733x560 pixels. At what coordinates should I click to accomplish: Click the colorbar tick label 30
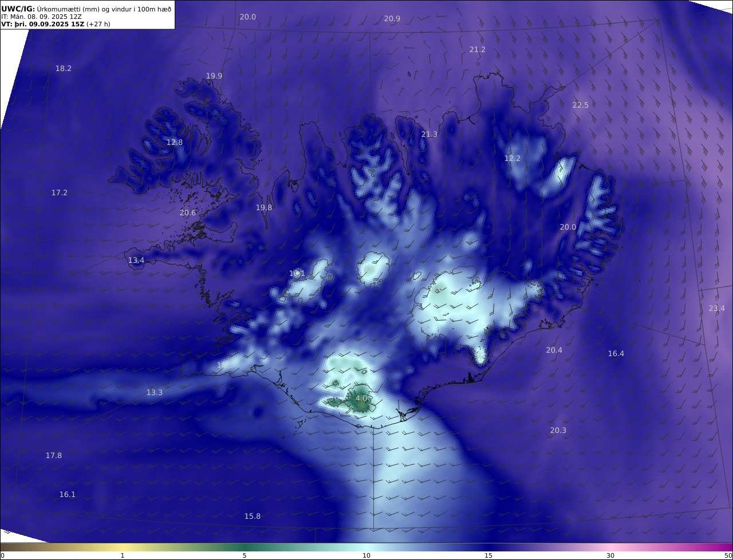tap(610, 555)
